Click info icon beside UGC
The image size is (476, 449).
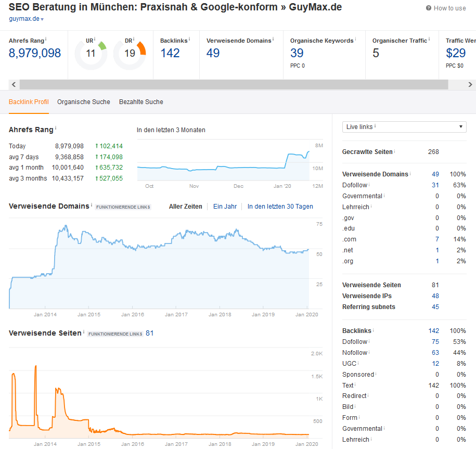[x=358, y=363]
